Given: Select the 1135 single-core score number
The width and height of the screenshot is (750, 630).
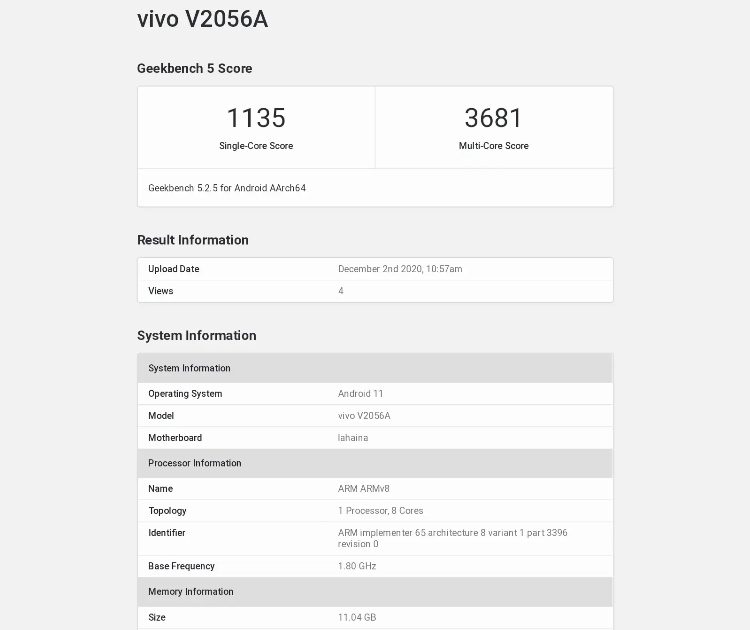Looking at the screenshot, I should [x=256, y=118].
